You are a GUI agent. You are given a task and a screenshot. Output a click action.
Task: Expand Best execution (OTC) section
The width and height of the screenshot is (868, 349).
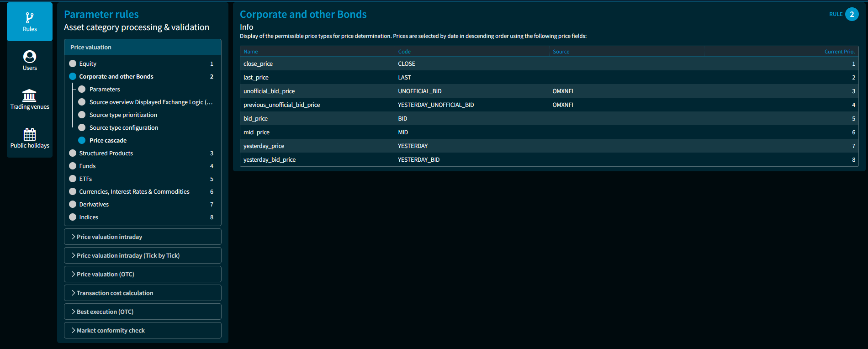click(x=143, y=312)
